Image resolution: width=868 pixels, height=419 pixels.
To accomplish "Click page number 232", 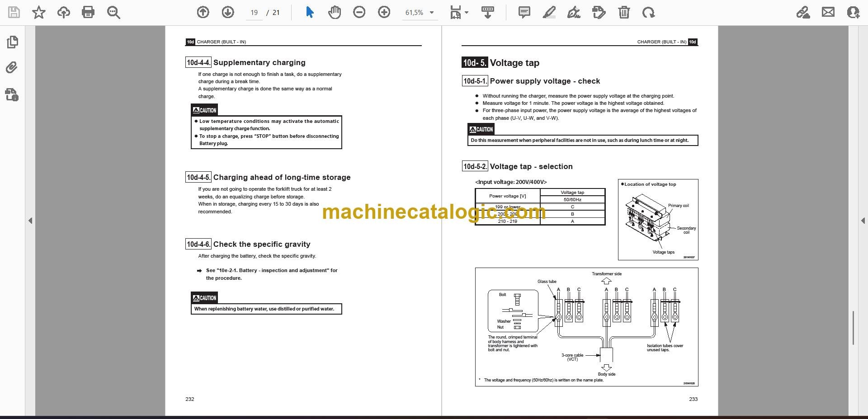I will tap(189, 399).
